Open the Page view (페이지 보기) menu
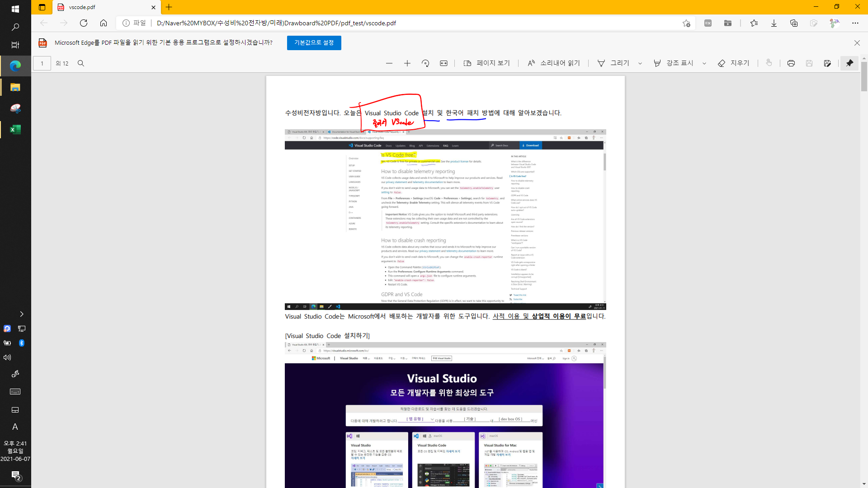This screenshot has height=488, width=868. (486, 63)
